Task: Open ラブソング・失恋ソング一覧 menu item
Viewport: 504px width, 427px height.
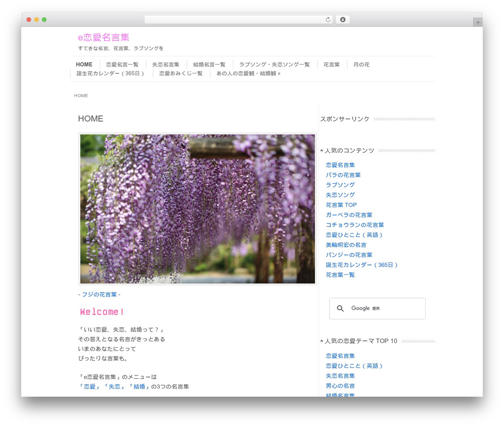Action: click(x=274, y=65)
